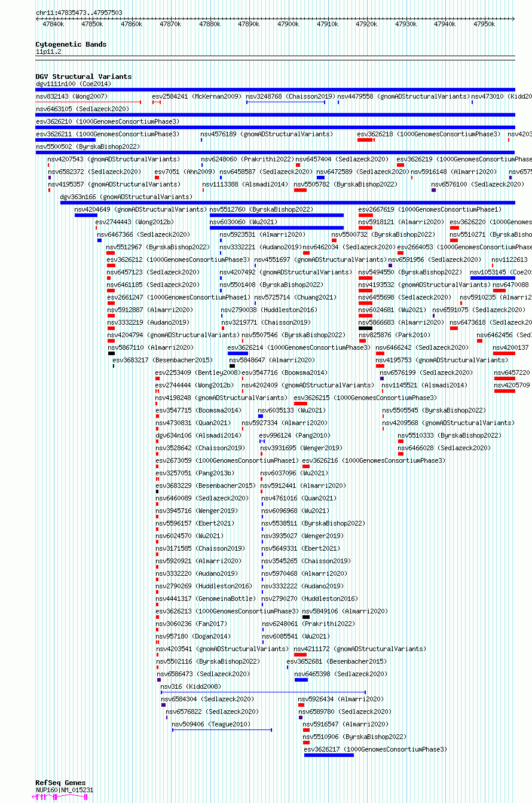This screenshot has width=532, height=803.
Task: Click the nsv5916547 (Almarri2020) label
Action: point(346,724)
